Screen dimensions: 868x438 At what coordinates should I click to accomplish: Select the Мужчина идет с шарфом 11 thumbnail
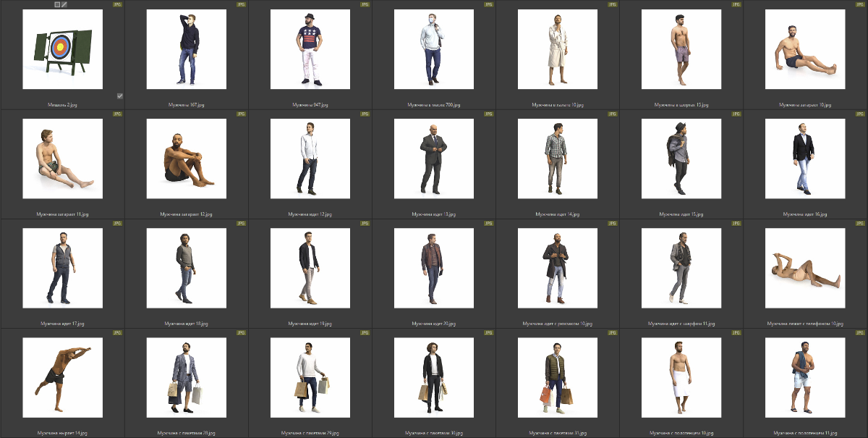(x=681, y=268)
